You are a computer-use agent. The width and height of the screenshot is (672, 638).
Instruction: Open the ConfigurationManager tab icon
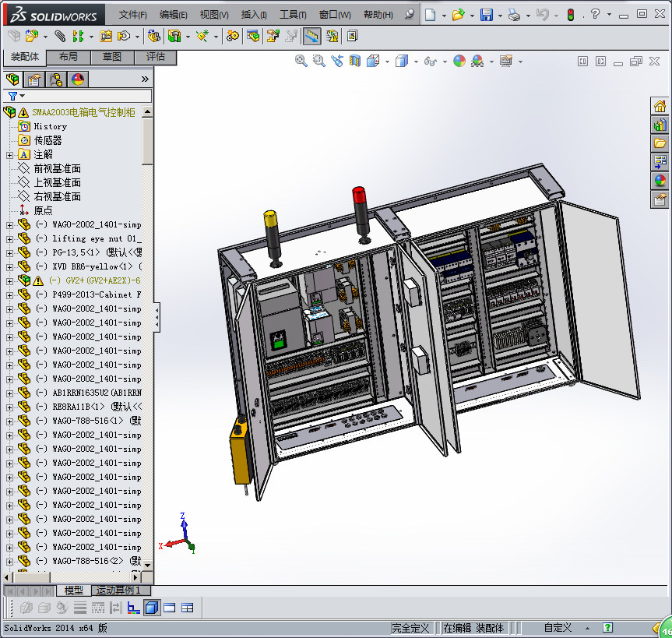(x=56, y=79)
